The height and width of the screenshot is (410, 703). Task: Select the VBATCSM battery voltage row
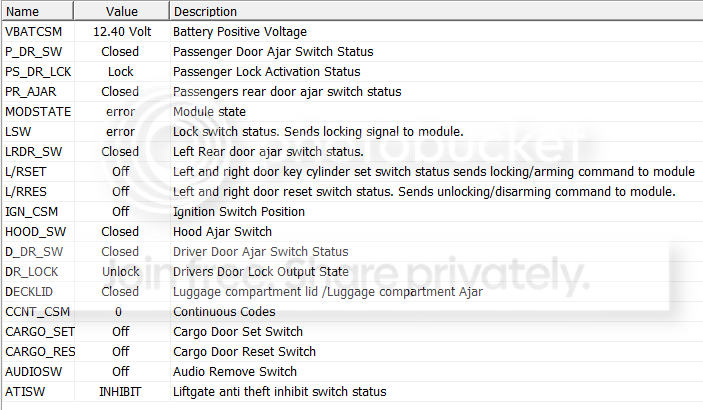click(x=352, y=32)
